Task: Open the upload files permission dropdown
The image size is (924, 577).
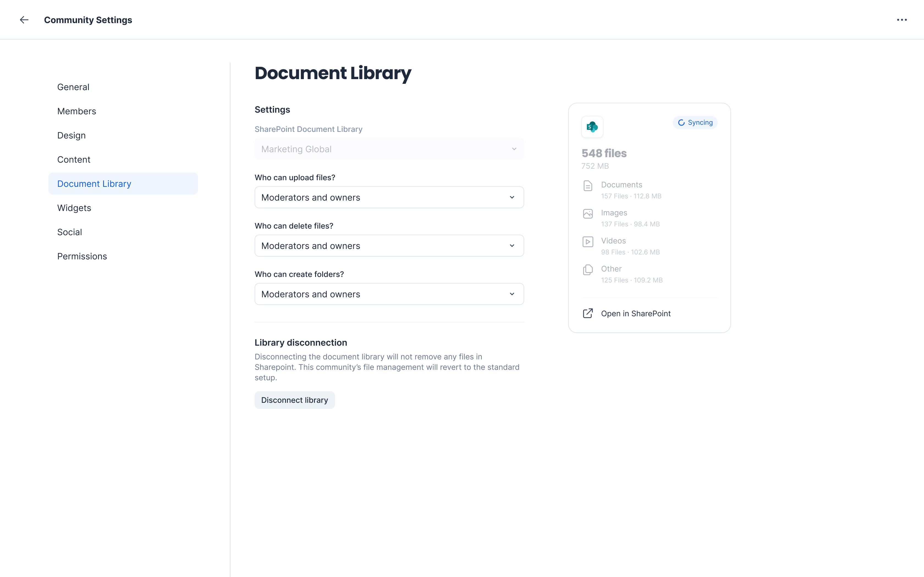Action: 389,197
